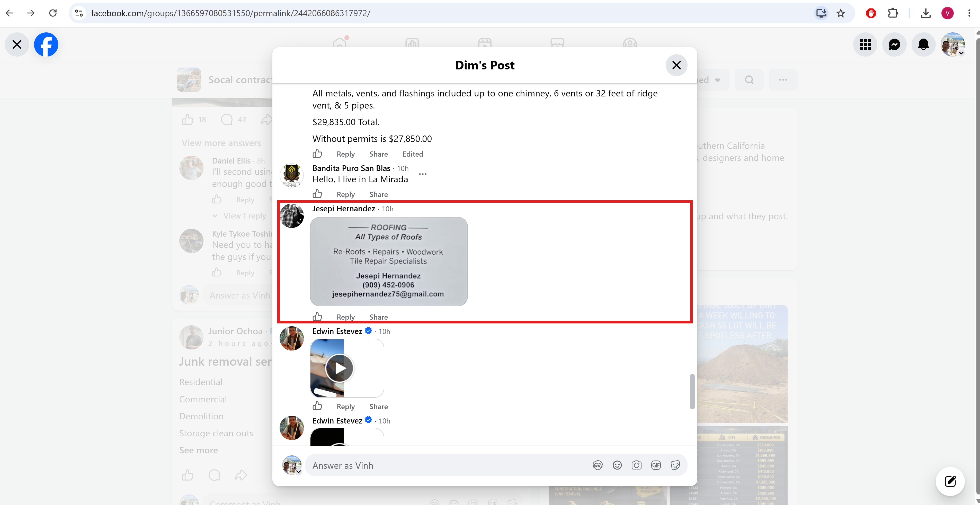Click the address bar URL
This screenshot has height=505, width=980.
(x=230, y=13)
